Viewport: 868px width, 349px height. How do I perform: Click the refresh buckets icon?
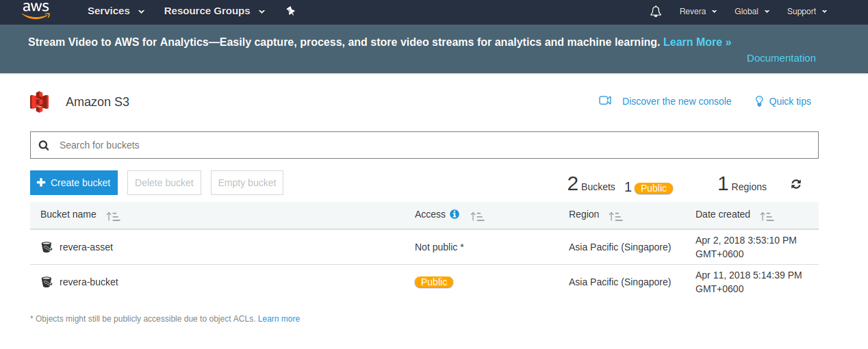click(x=796, y=184)
